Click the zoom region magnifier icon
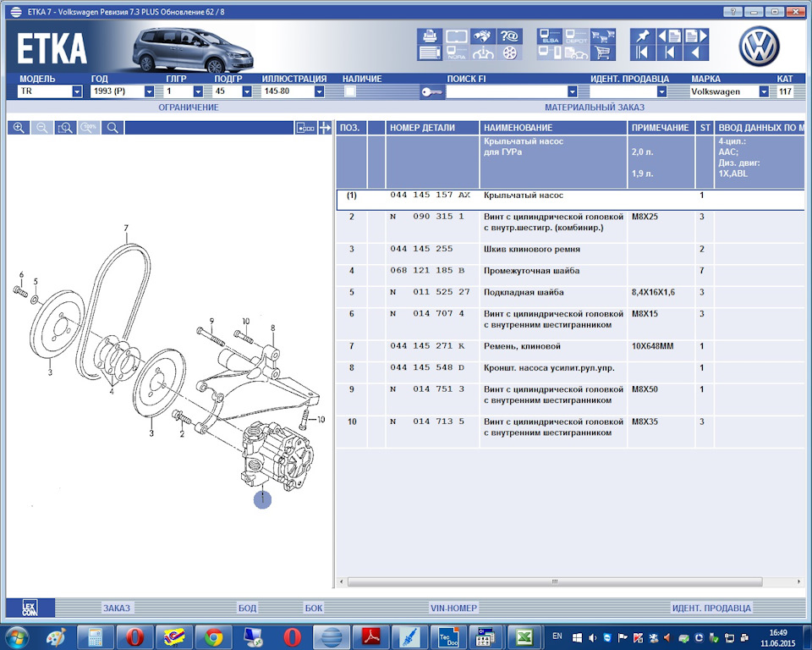Screen dimensions: 812x650 tap(66, 128)
